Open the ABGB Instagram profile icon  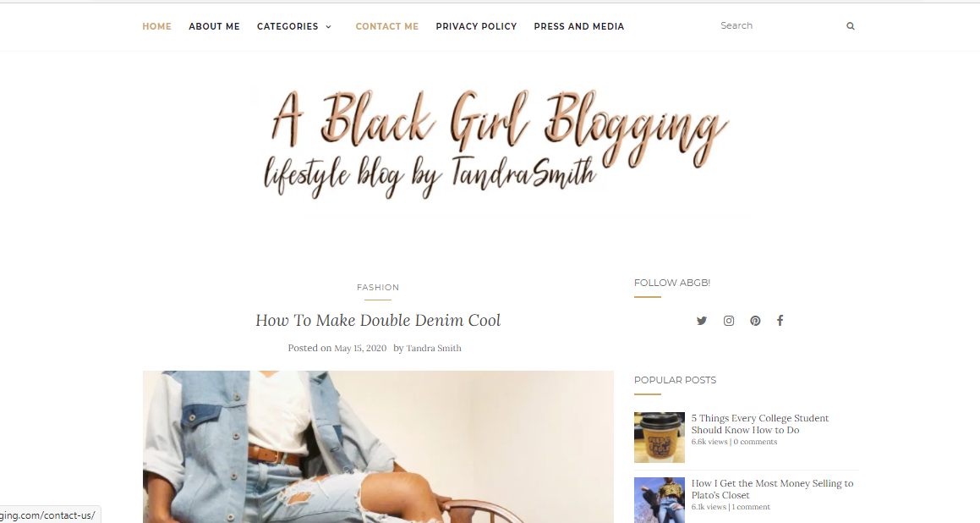[729, 321]
